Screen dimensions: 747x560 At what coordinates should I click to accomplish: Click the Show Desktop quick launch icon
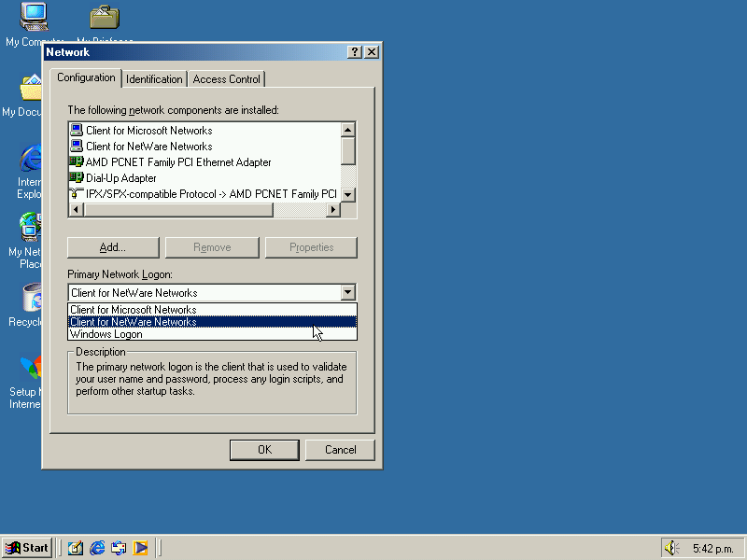76,548
